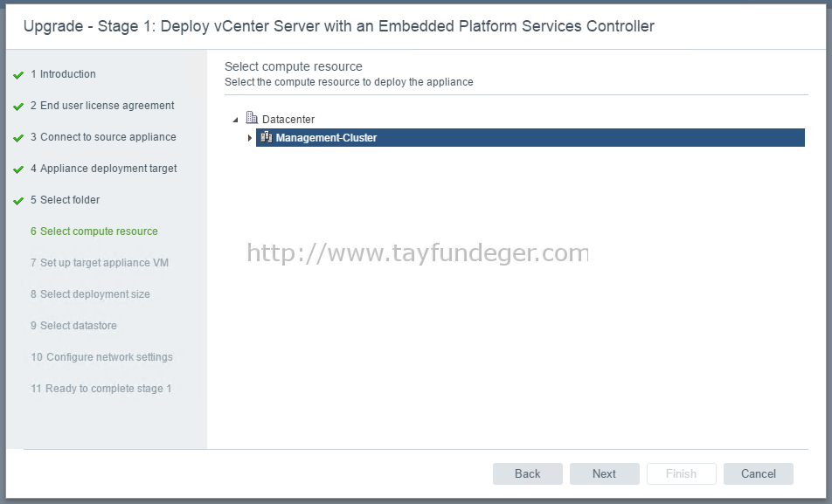The image size is (832, 504).
Task: Click the 'Select compute resource' page heading
Action: pos(294,66)
